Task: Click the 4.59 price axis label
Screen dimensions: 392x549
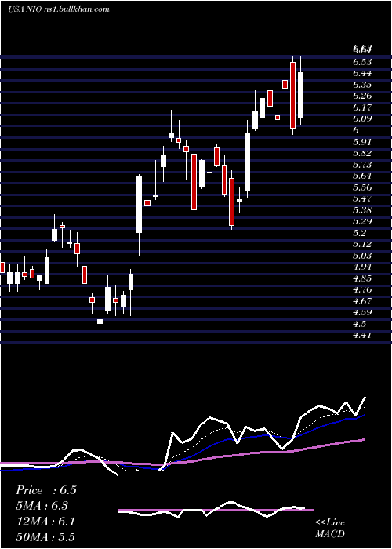Action: coord(362,312)
